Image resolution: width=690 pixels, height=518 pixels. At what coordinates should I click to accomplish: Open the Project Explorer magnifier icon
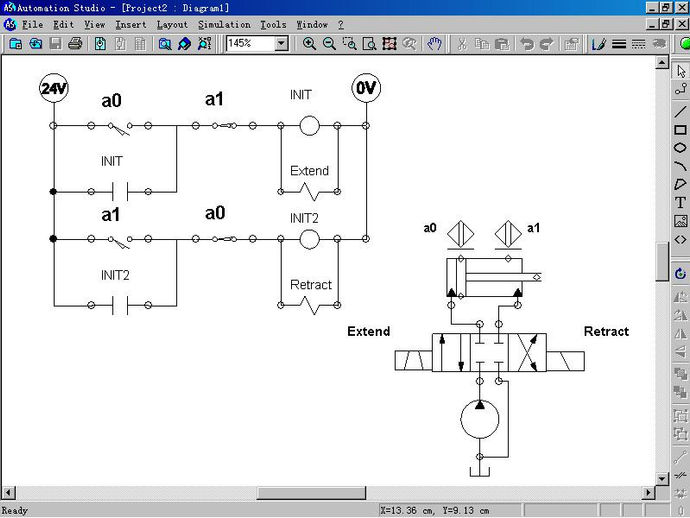point(165,44)
